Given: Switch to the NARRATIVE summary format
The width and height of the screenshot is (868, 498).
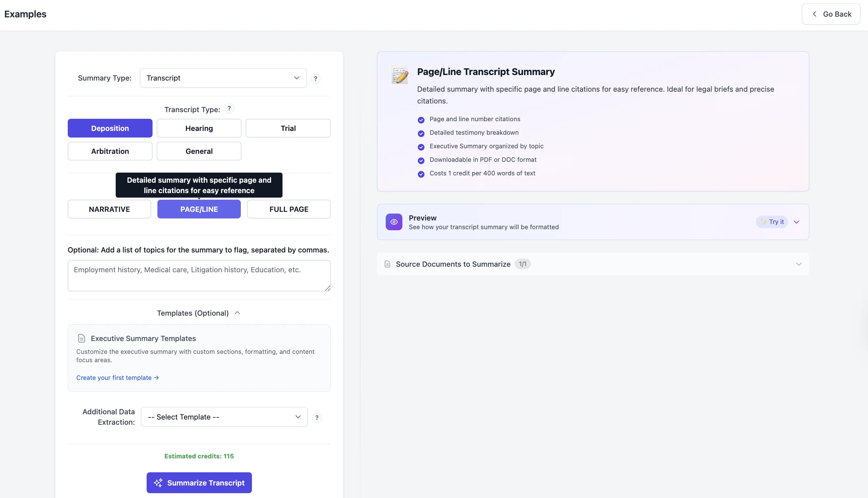Looking at the screenshot, I should [109, 209].
